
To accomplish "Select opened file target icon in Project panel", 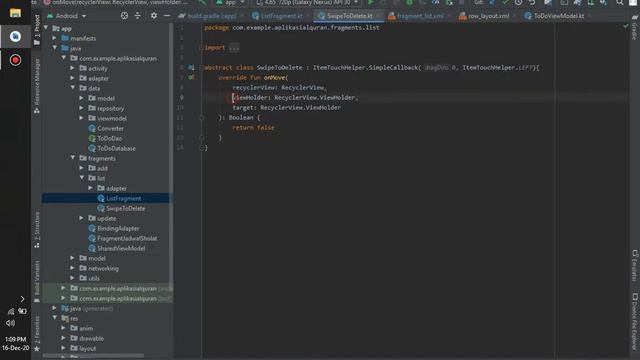I will (x=124, y=16).
